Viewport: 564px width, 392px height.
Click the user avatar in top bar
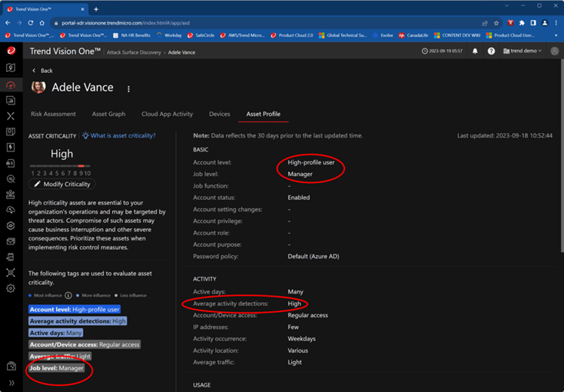point(554,51)
